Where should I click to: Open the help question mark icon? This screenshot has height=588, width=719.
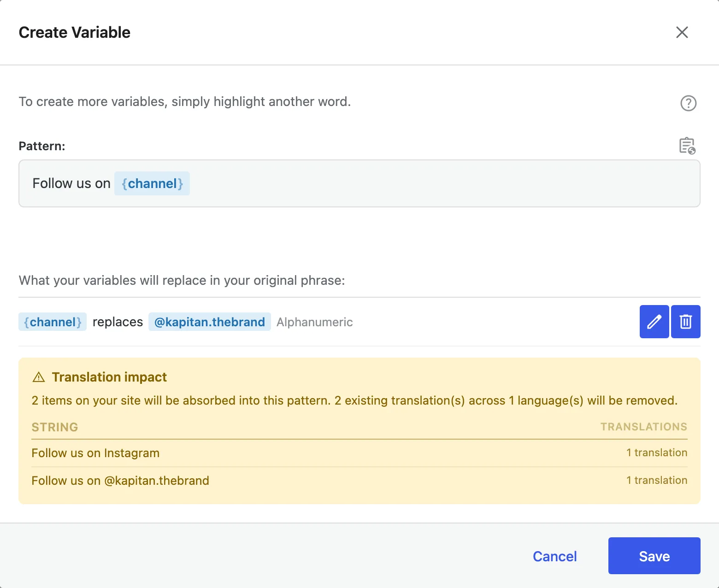pyautogui.click(x=688, y=103)
